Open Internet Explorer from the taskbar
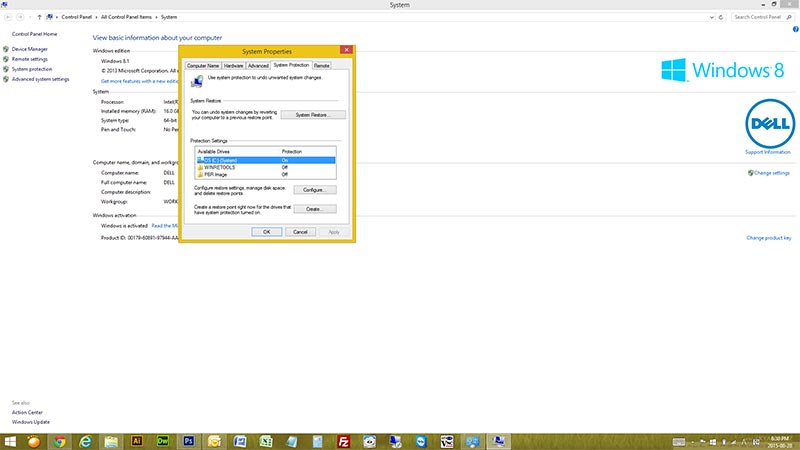The height and width of the screenshot is (450, 800). click(85, 441)
